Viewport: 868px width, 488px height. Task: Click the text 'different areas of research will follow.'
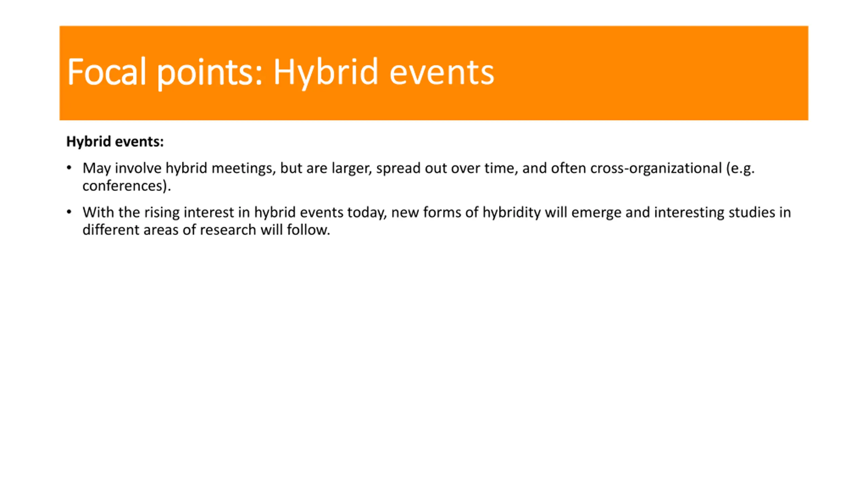click(x=206, y=230)
